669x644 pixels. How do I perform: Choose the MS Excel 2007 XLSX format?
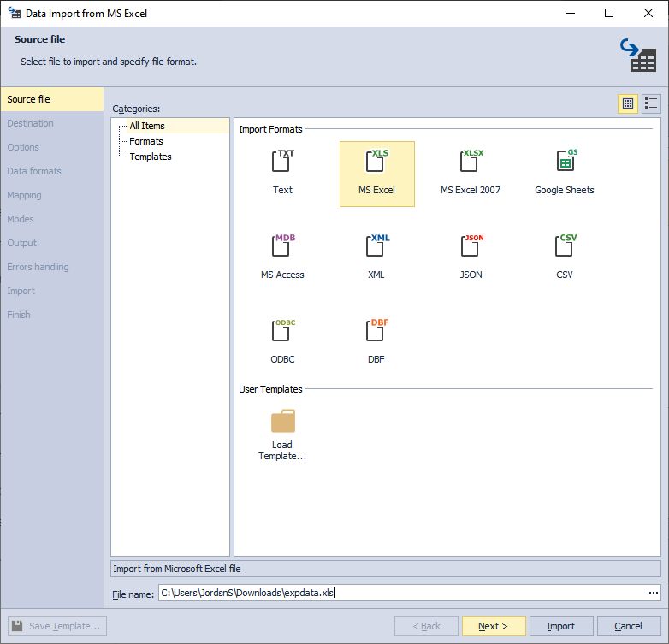[471, 174]
